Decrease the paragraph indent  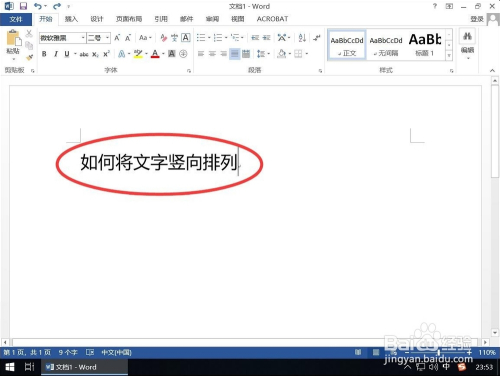pyautogui.click(x=255, y=38)
